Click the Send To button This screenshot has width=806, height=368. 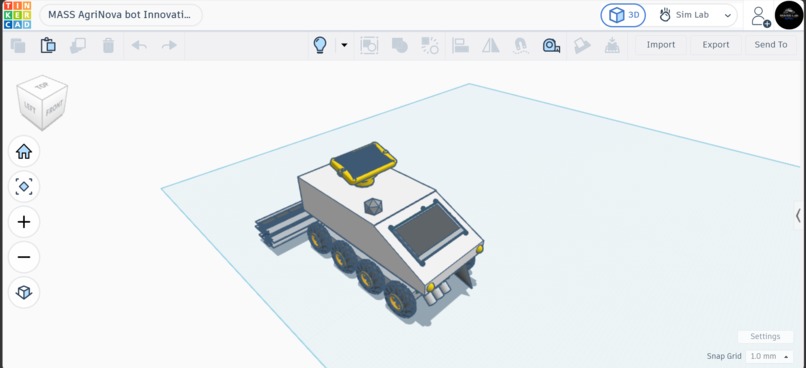click(x=771, y=45)
